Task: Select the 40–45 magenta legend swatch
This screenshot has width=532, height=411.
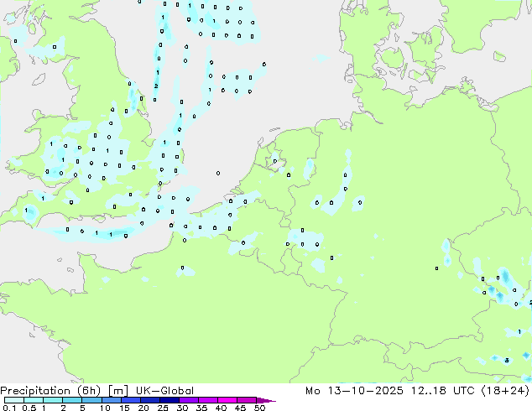Action: click(x=227, y=400)
